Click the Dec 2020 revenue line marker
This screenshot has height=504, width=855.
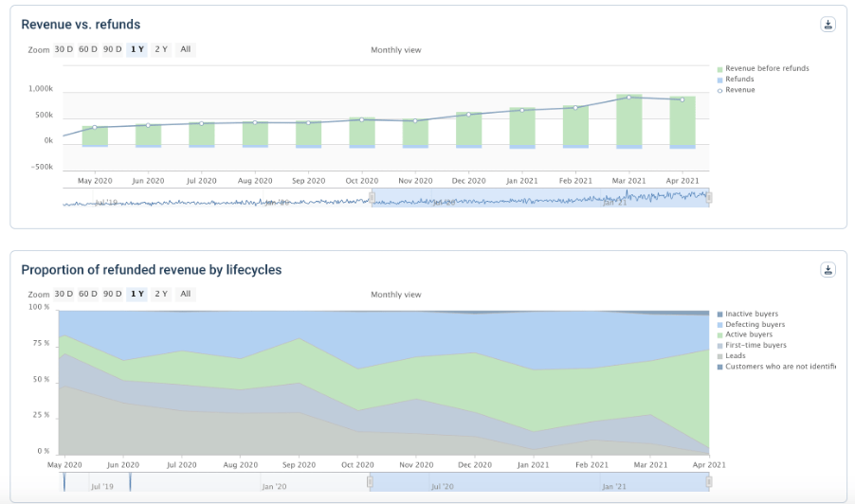click(468, 115)
